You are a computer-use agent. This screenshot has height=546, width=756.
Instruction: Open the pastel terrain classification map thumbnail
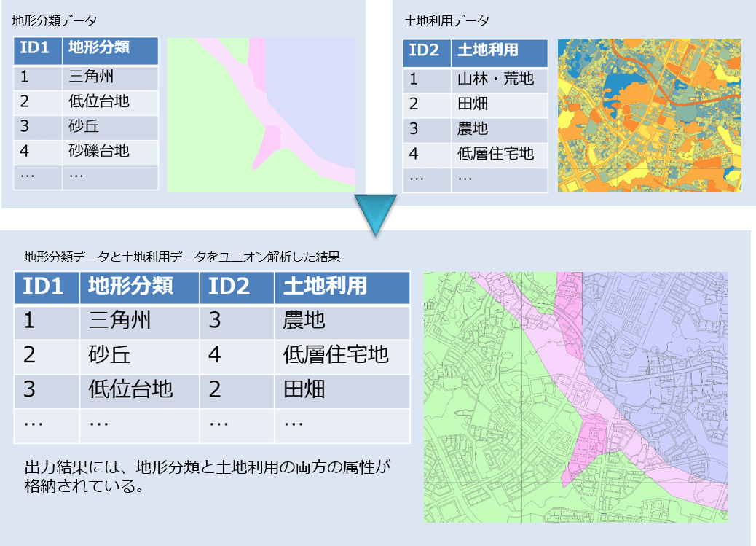tap(261, 115)
